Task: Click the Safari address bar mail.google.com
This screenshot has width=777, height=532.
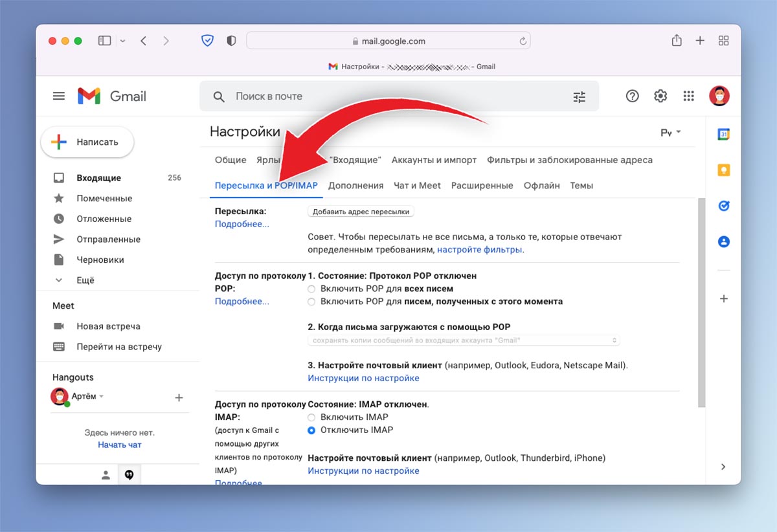Action: [388, 41]
